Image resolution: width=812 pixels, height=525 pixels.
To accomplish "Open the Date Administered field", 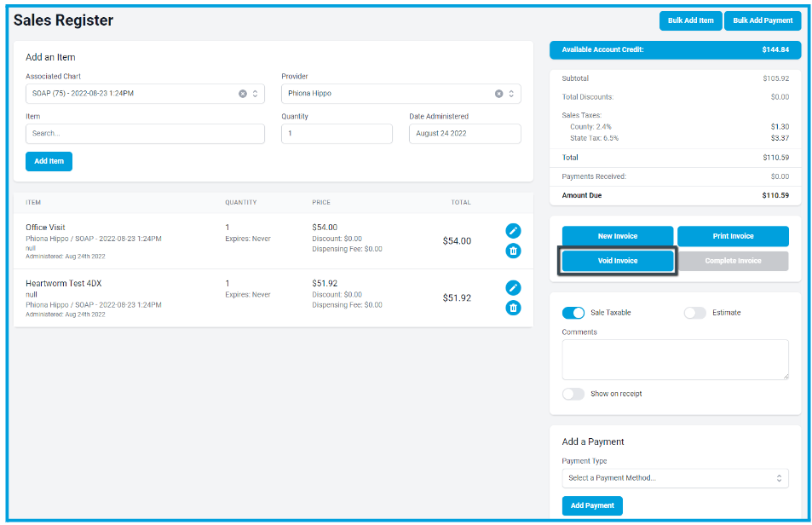I will tap(465, 134).
